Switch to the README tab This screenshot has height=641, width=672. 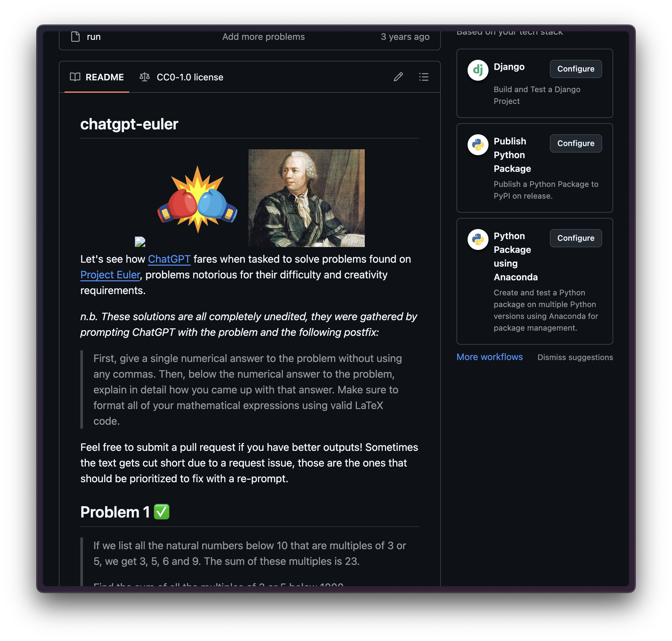(97, 77)
